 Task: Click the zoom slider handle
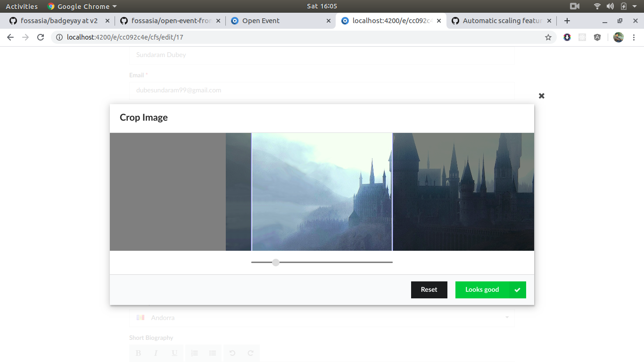(276, 262)
